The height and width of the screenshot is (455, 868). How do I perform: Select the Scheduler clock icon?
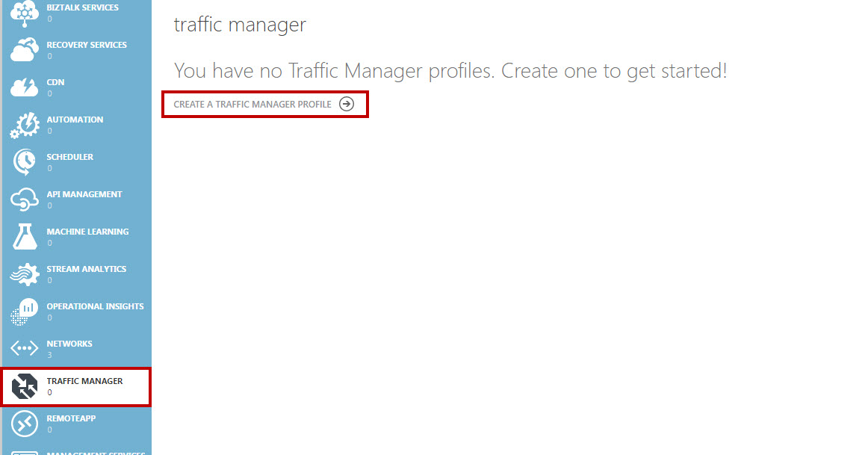(x=25, y=162)
